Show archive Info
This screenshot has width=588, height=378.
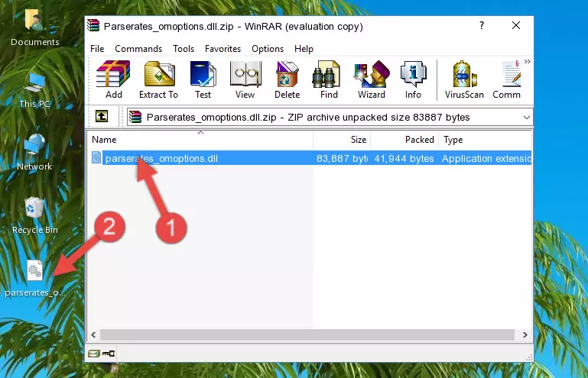[x=413, y=79]
